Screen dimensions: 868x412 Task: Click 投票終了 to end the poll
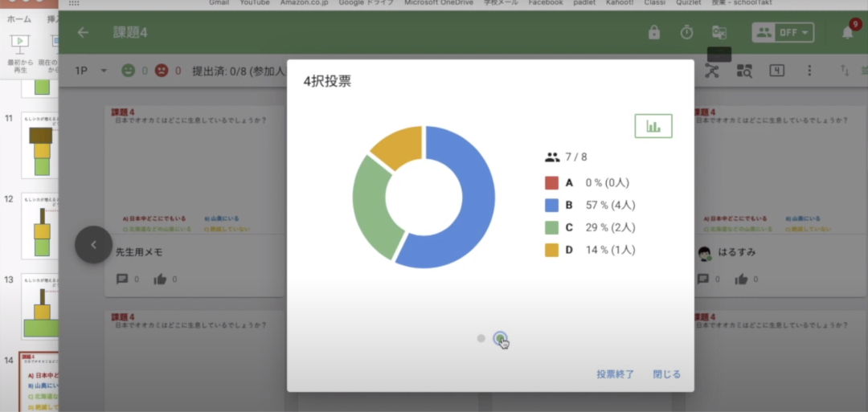tap(615, 374)
